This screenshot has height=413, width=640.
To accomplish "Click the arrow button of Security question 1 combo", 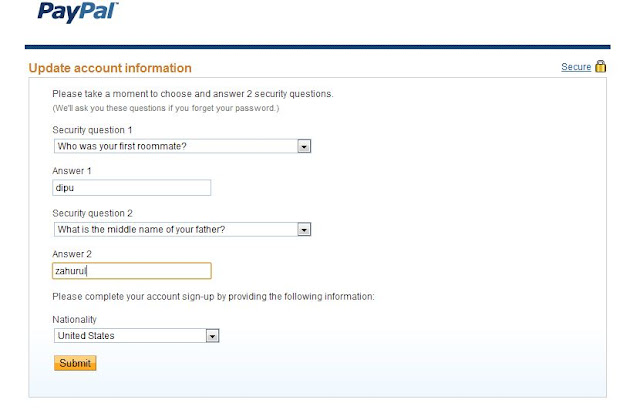I will (x=305, y=146).
